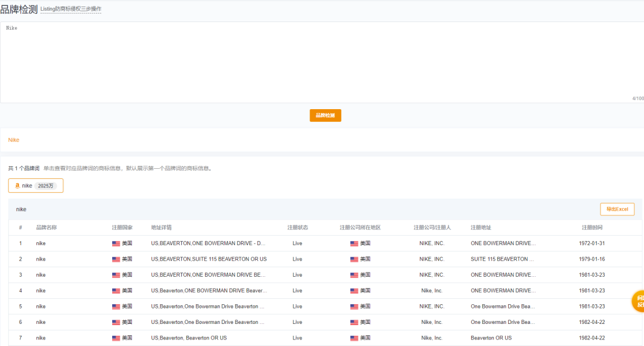Open the orange feedback bubble at right edge

(x=638, y=301)
